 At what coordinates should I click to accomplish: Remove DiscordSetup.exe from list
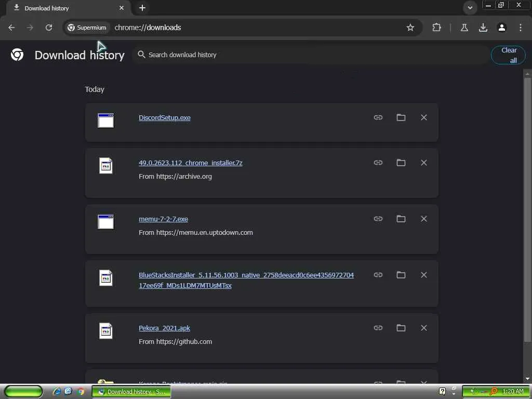[x=424, y=117]
